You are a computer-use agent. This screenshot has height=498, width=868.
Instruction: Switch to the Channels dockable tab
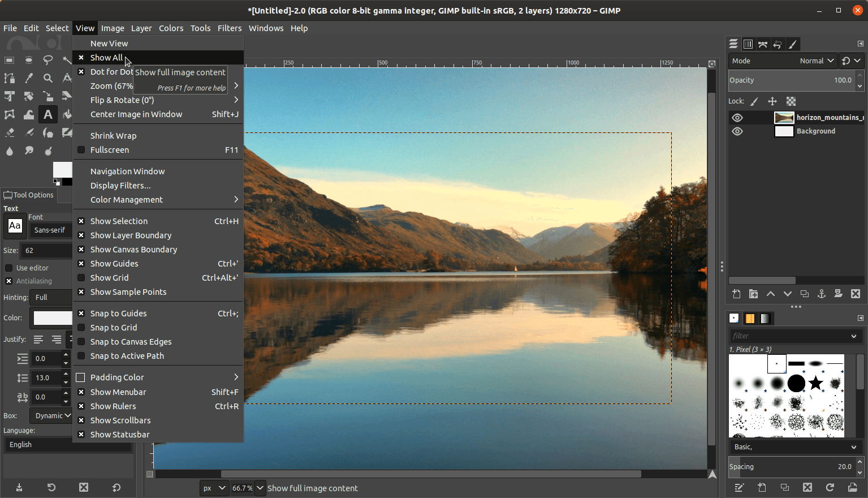point(748,44)
